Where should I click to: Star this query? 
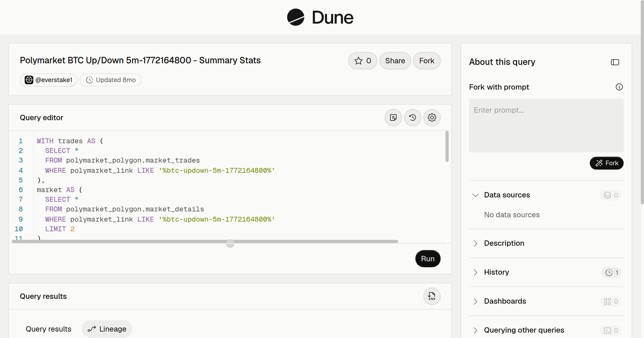(x=363, y=61)
